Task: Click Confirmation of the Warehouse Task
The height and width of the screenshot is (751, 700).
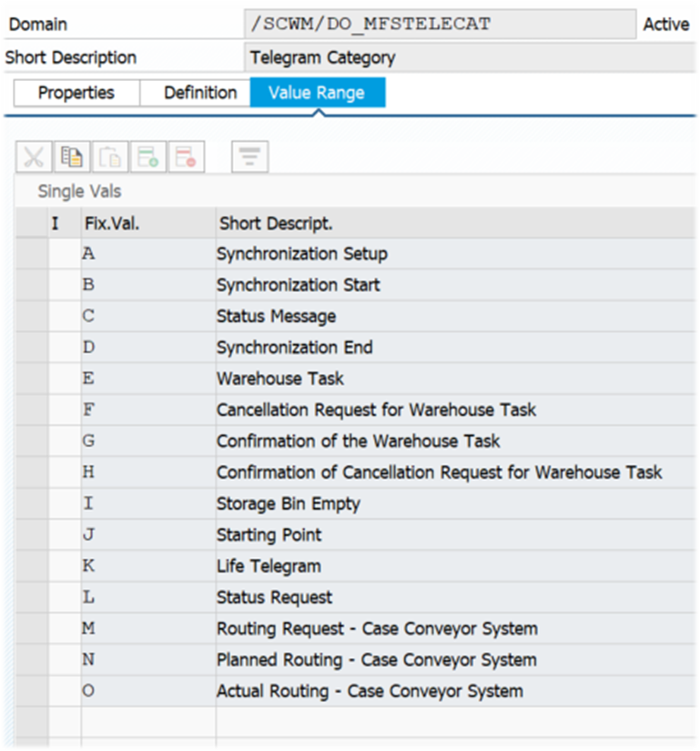Action: (358, 441)
